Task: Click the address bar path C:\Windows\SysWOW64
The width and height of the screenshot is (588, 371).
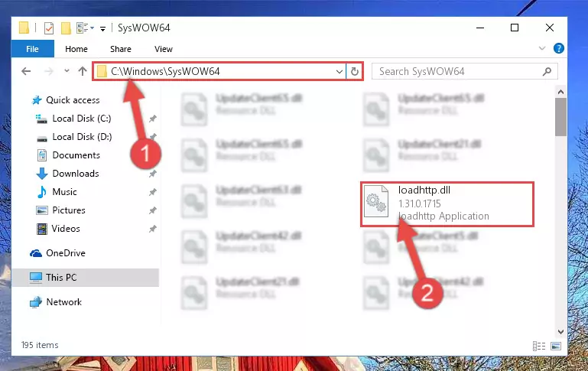Action: coord(165,71)
